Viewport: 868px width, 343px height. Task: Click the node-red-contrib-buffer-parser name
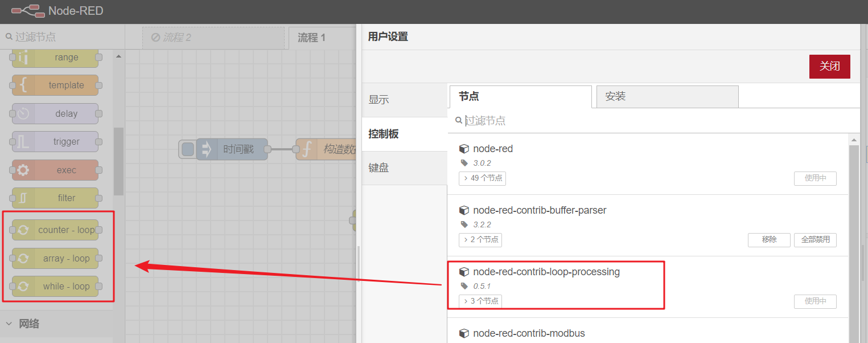pyautogui.click(x=540, y=210)
